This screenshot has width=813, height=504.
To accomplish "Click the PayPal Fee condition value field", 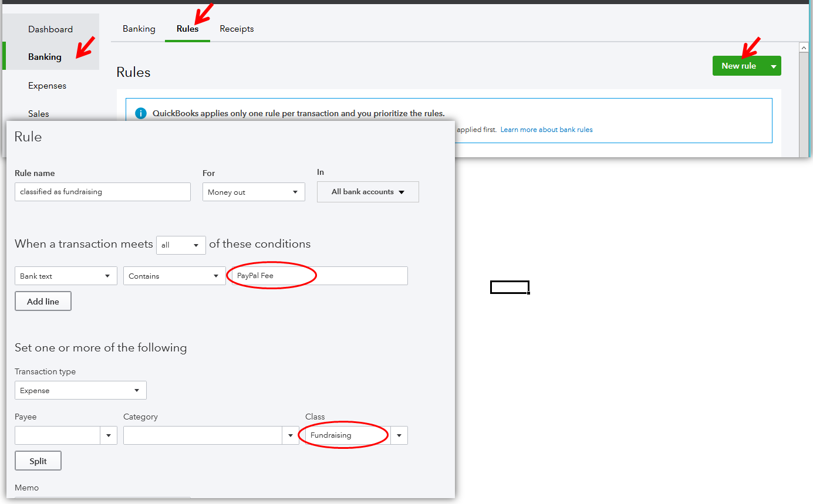I will tap(320, 276).
